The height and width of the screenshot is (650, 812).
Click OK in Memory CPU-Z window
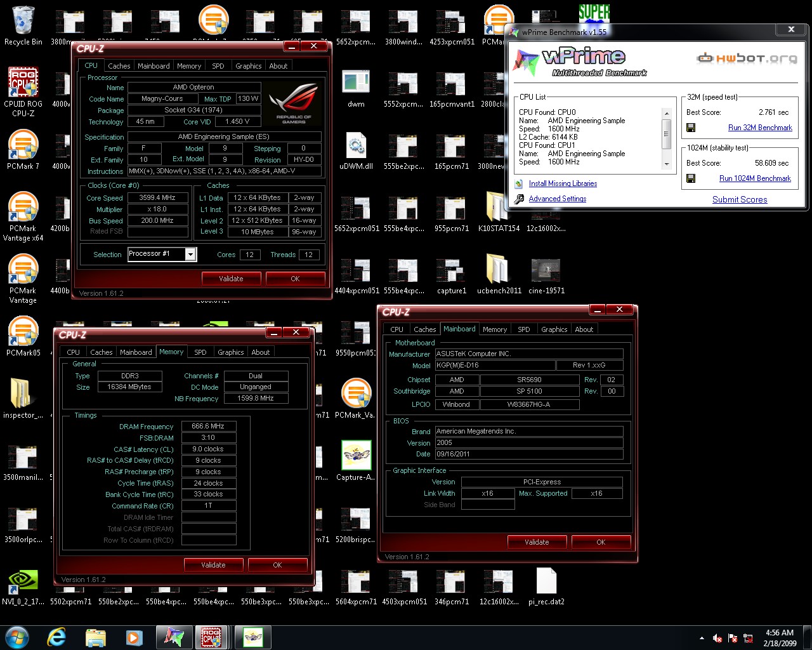click(x=277, y=565)
